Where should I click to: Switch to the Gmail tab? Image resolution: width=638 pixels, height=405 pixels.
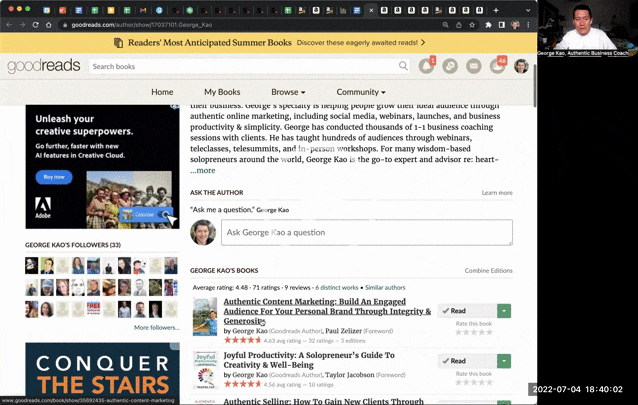[x=143, y=10]
